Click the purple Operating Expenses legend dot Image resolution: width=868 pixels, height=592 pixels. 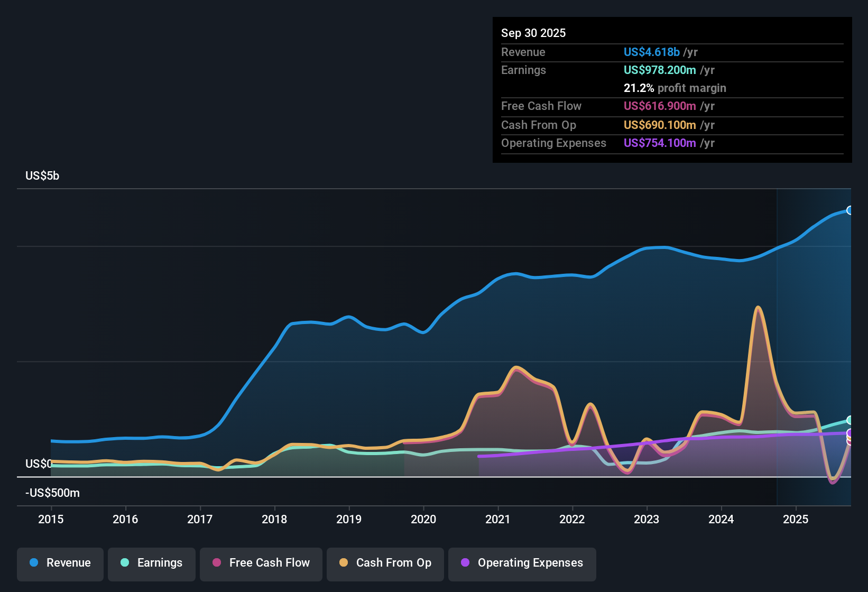tap(465, 563)
